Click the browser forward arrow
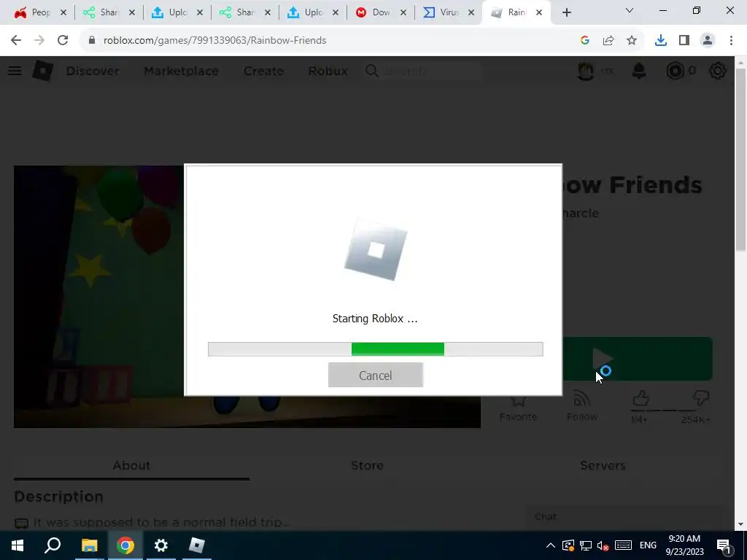The image size is (747, 560). point(39,41)
